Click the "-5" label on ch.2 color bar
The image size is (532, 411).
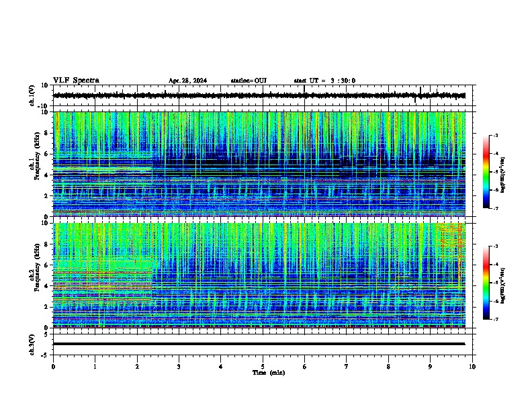[496, 283]
